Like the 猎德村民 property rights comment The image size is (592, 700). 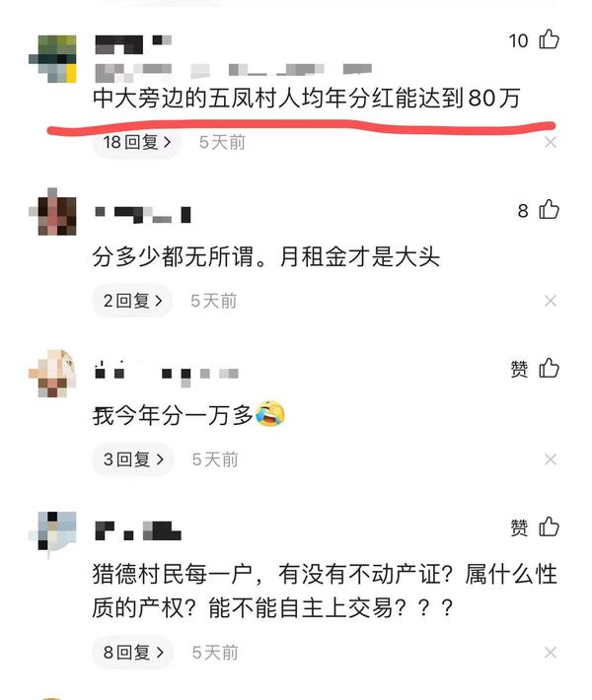pyautogui.click(x=550, y=526)
